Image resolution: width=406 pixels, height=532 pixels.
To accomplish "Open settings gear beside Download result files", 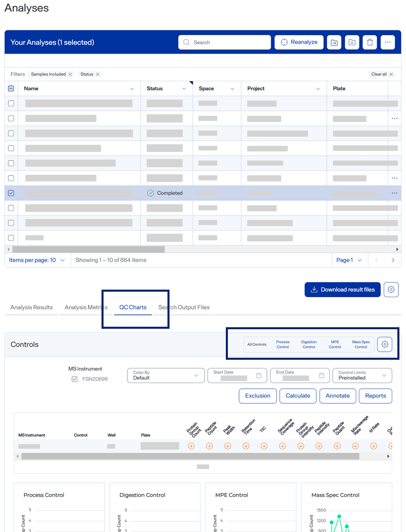I will 391,290.
